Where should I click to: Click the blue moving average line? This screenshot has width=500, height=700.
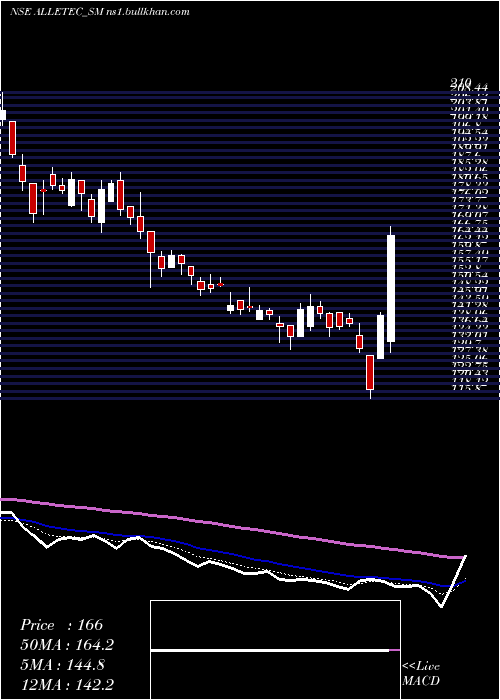(x=232, y=554)
